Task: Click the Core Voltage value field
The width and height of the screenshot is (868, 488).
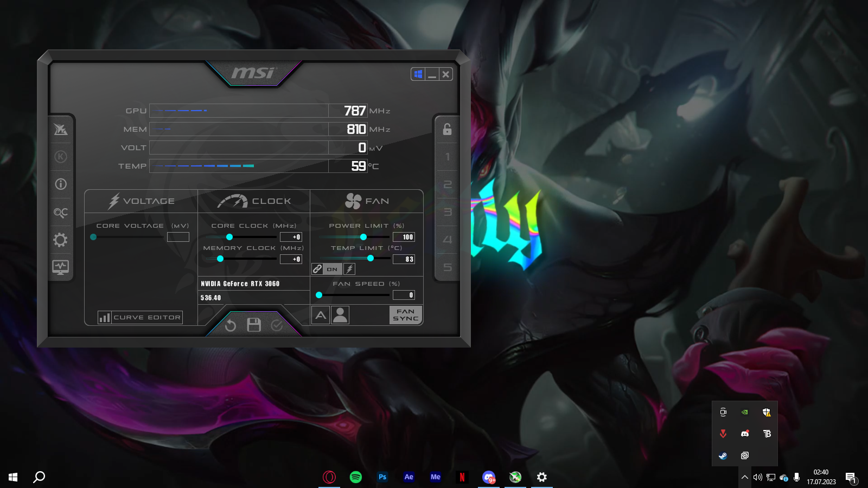Action: click(x=178, y=237)
